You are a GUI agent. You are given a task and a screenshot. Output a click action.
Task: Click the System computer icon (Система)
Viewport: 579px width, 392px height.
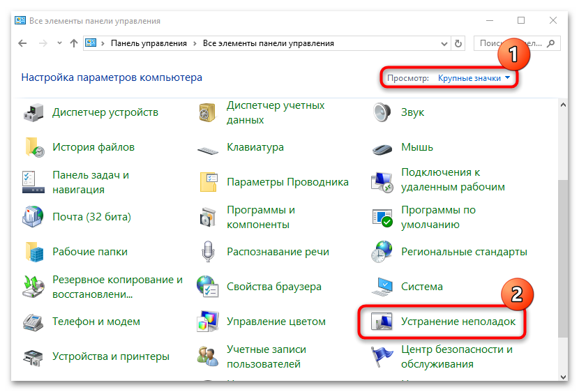point(382,287)
